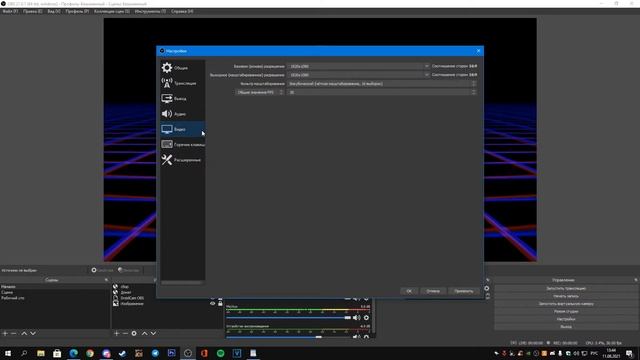Open source Properties button above Scenes panel

click(102, 270)
